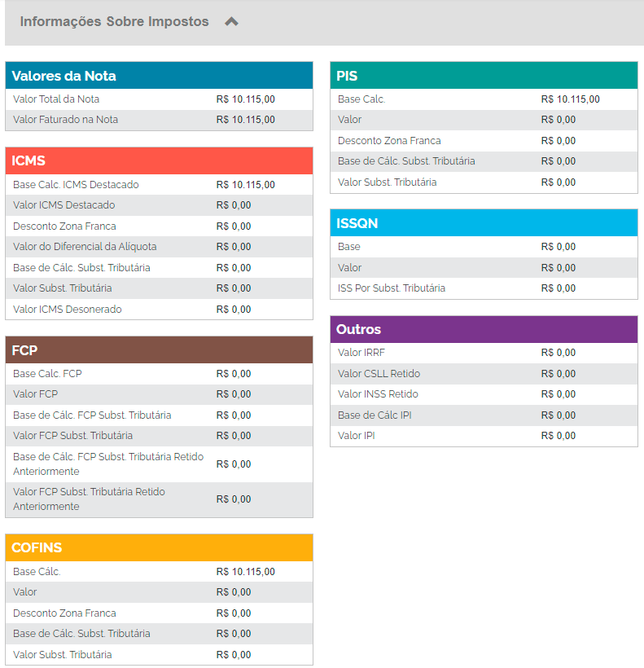Select Valor do Diferencial da Alíquota label

[x=85, y=247]
